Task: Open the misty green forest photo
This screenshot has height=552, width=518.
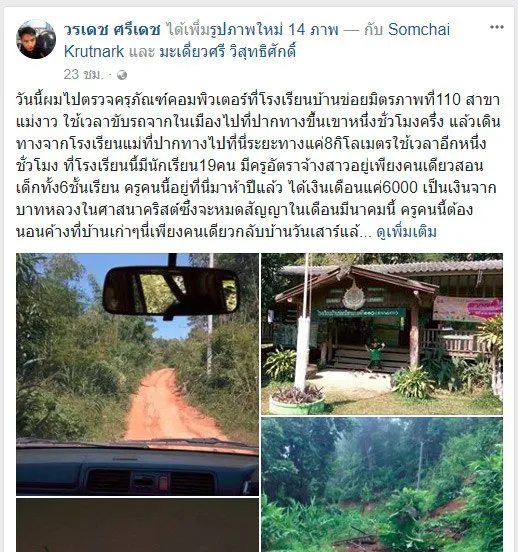Action: (x=382, y=485)
